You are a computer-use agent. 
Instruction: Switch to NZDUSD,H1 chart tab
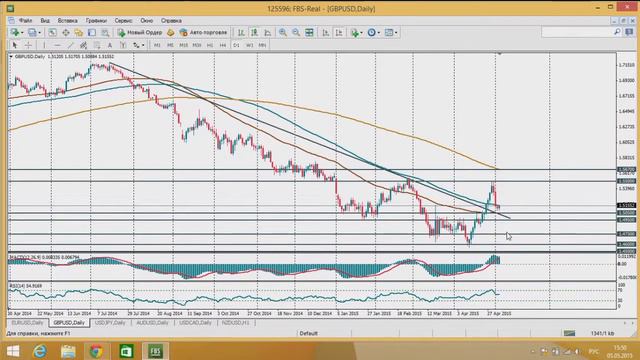click(236, 323)
